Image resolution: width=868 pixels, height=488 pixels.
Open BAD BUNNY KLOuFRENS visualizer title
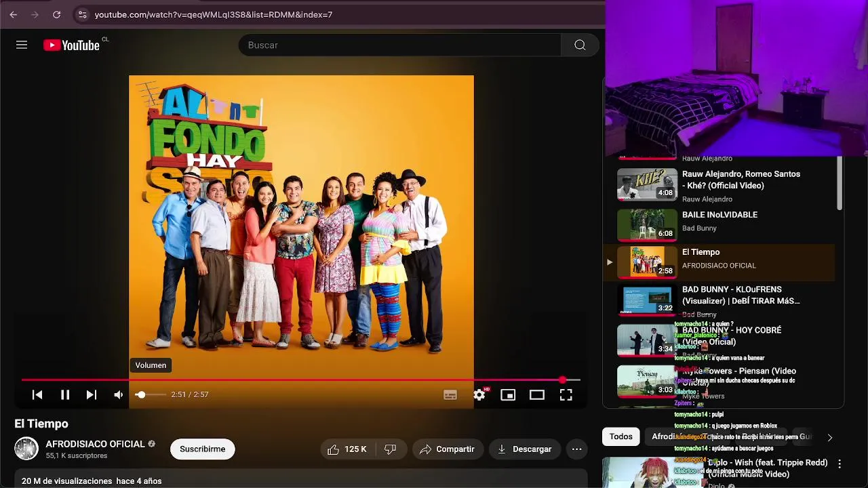pyautogui.click(x=741, y=295)
